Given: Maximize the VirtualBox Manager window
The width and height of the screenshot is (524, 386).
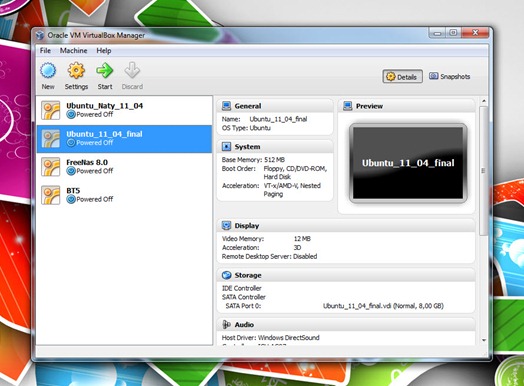Looking at the screenshot, I should tap(453, 33).
